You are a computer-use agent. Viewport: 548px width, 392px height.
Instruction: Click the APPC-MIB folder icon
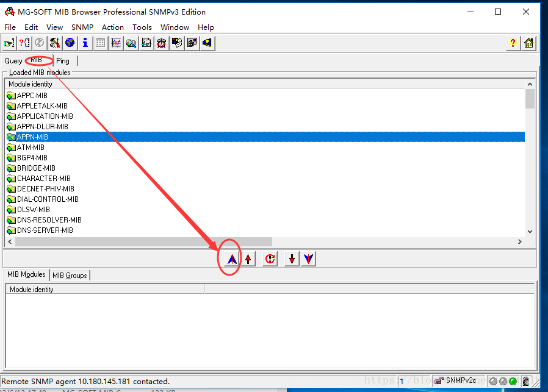(x=11, y=96)
